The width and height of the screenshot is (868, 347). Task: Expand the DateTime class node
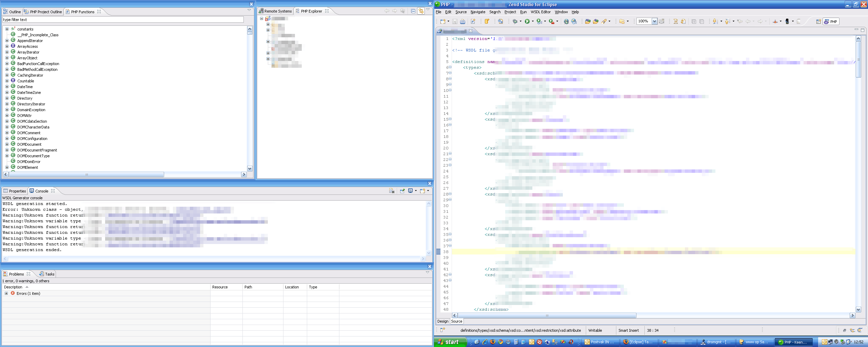click(7, 87)
